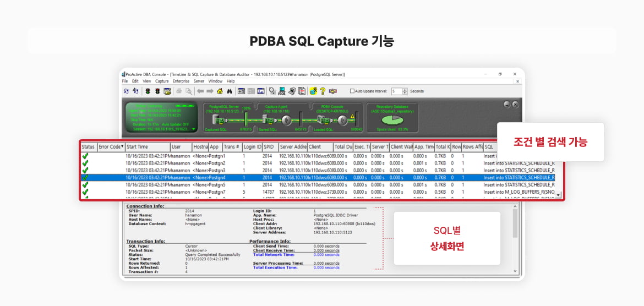Select the highlighted row with transaction 4

pos(318,177)
